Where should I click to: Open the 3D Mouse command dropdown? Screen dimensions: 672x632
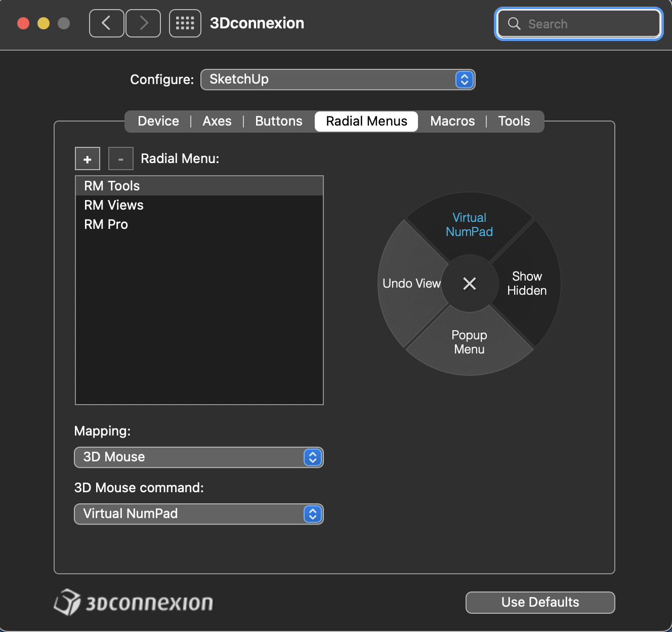pos(199,514)
